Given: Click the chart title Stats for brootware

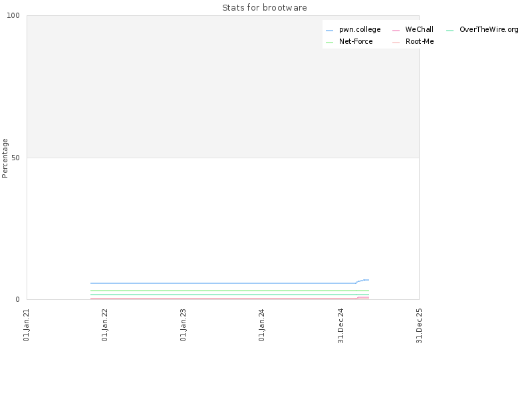Looking at the screenshot, I should [264, 8].
